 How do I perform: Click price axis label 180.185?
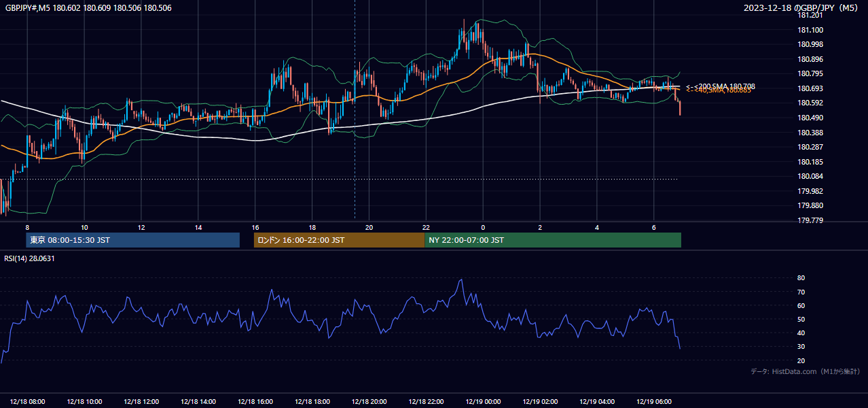point(810,162)
